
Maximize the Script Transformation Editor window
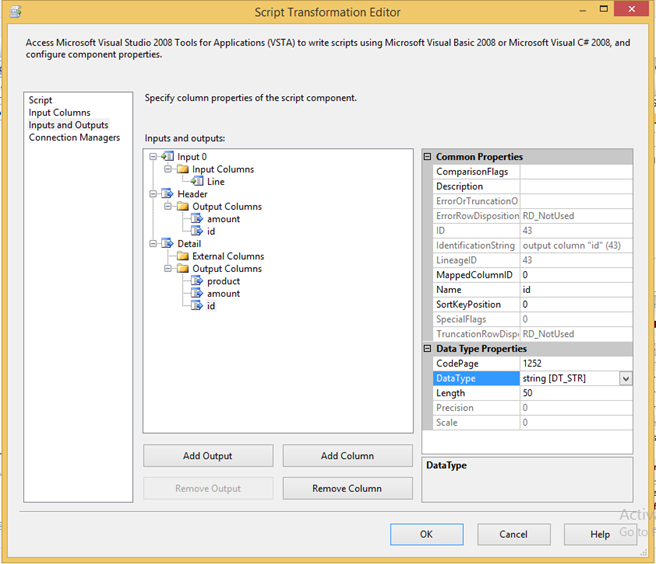click(604, 9)
